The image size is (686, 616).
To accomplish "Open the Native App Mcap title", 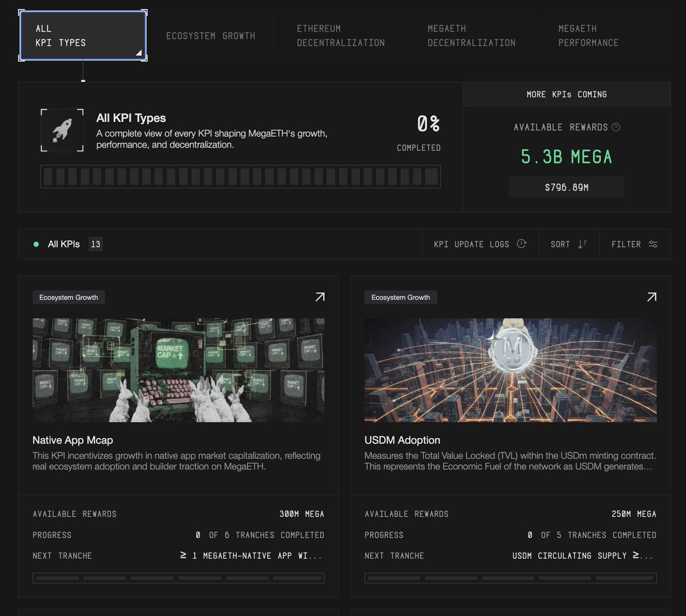I will coord(73,440).
